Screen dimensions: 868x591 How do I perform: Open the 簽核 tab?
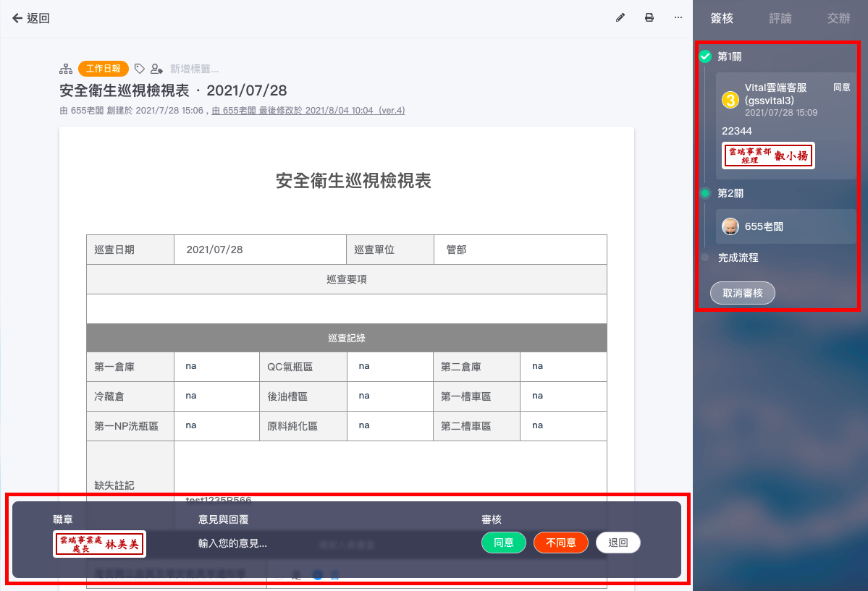point(722,19)
